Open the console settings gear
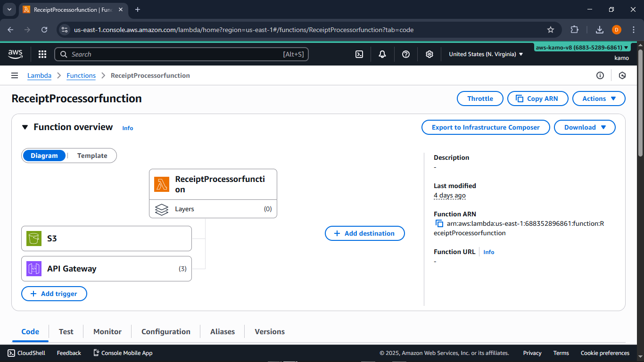The image size is (644, 362). point(429,54)
